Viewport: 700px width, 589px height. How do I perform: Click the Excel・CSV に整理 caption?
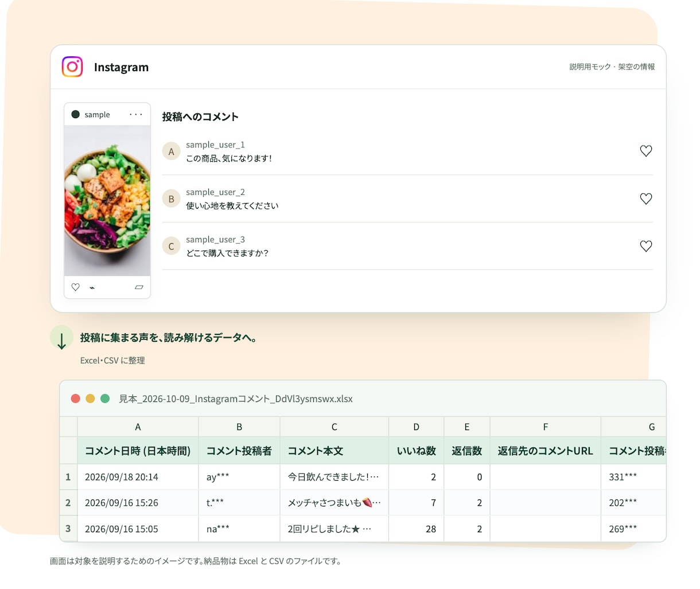tap(112, 360)
